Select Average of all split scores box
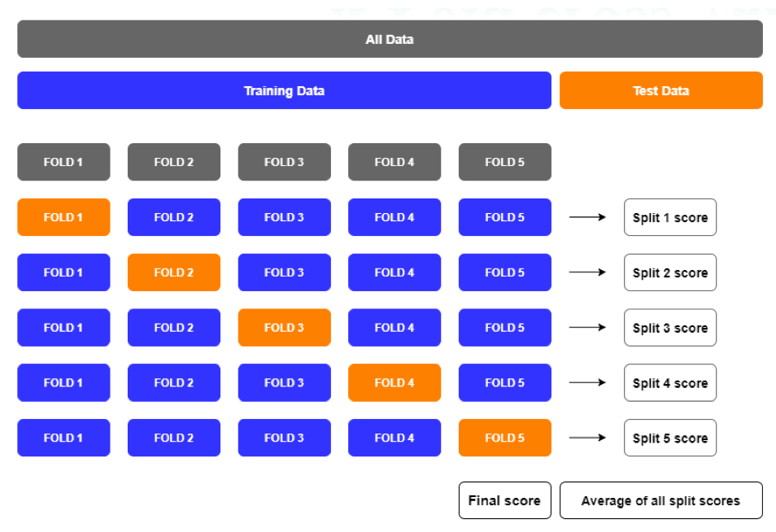The width and height of the screenshot is (776, 532). (x=660, y=500)
